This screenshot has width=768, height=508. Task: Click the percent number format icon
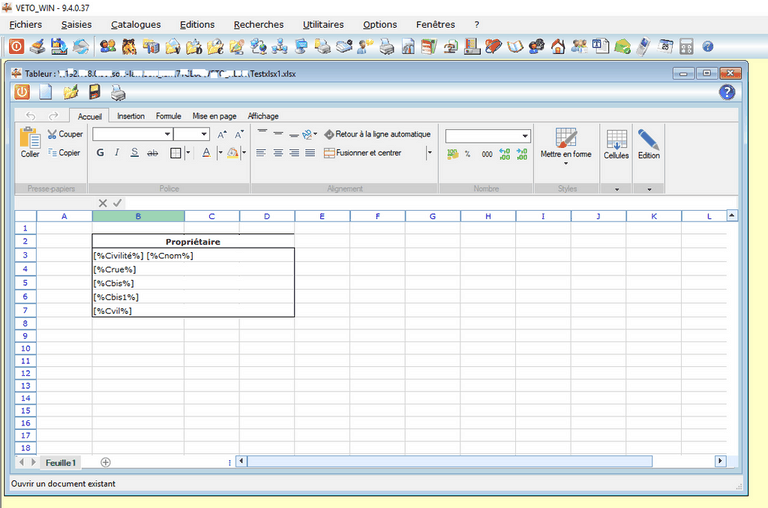click(467, 154)
